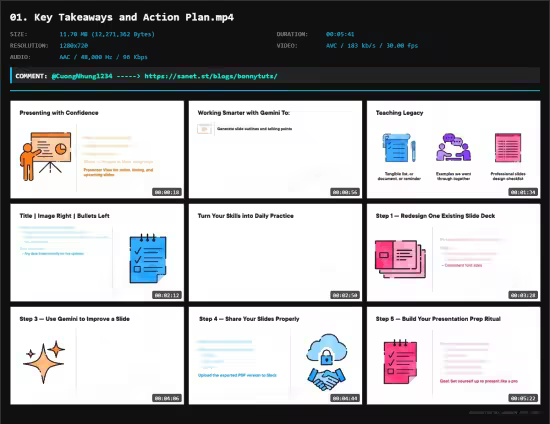Click 'Generate slide outlines and talking points' text
550x424 pixels.
(254, 129)
